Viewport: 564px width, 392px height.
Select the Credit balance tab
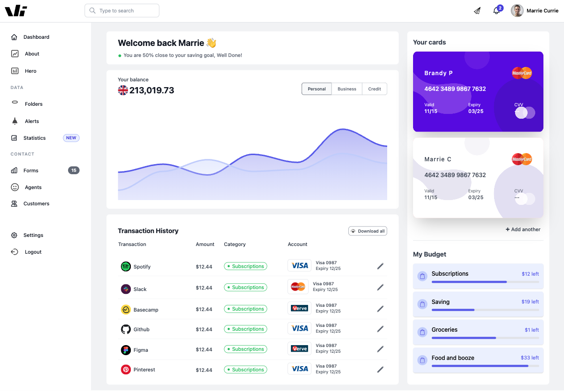[374, 89]
